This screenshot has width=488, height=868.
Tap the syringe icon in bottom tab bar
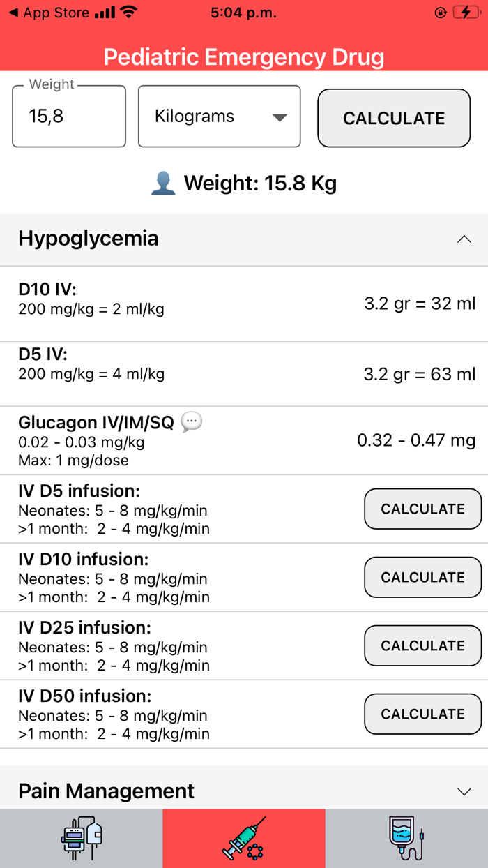click(x=243, y=837)
